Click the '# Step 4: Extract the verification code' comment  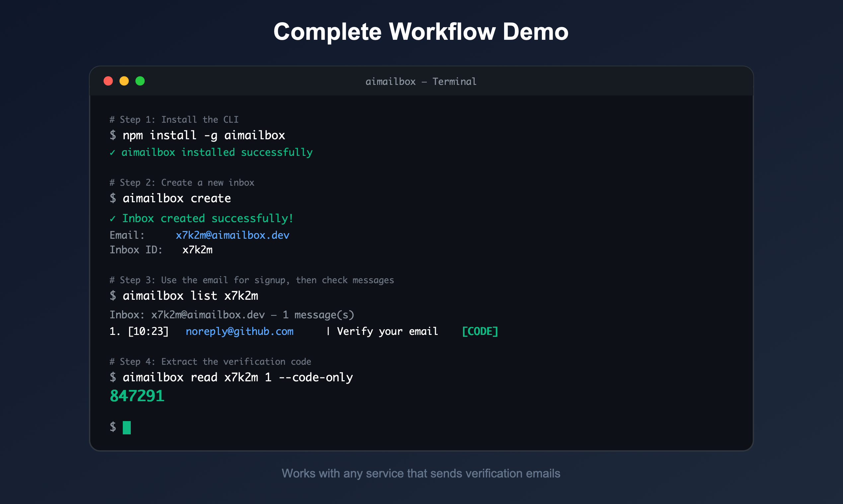pos(210,361)
